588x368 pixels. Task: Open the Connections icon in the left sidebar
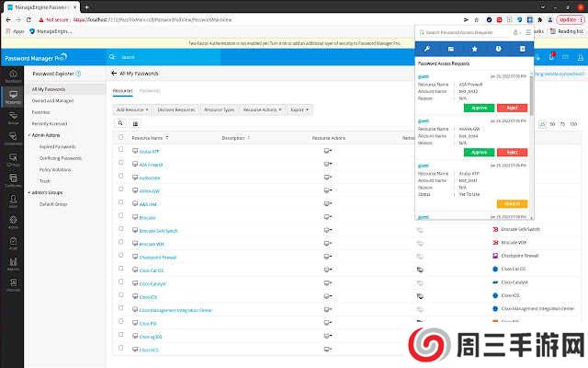(13, 138)
